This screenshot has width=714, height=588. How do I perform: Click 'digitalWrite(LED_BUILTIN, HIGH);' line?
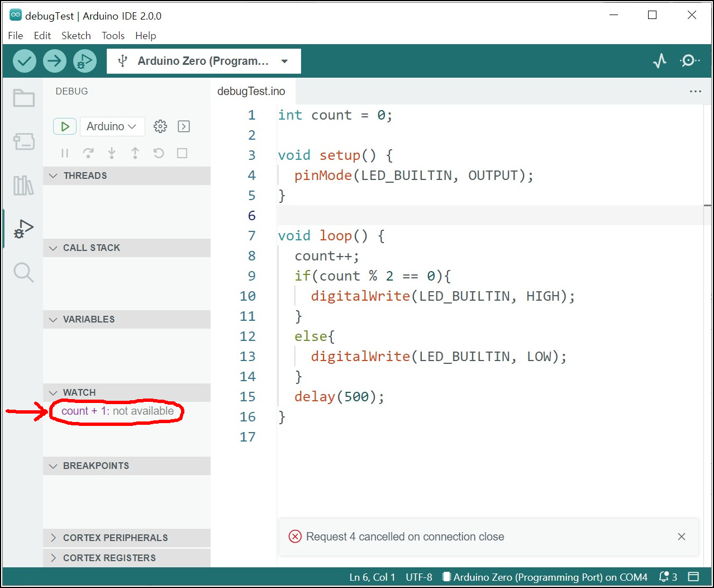[443, 296]
